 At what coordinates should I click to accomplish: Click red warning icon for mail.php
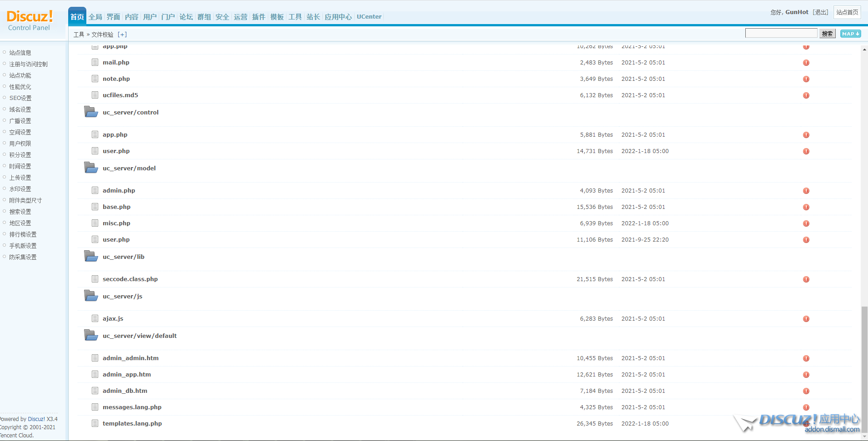(806, 63)
